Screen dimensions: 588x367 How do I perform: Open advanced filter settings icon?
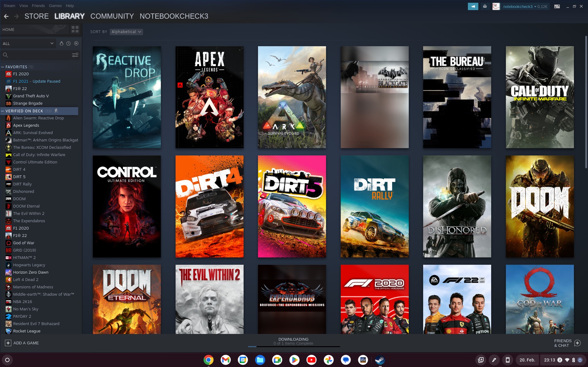click(x=75, y=55)
